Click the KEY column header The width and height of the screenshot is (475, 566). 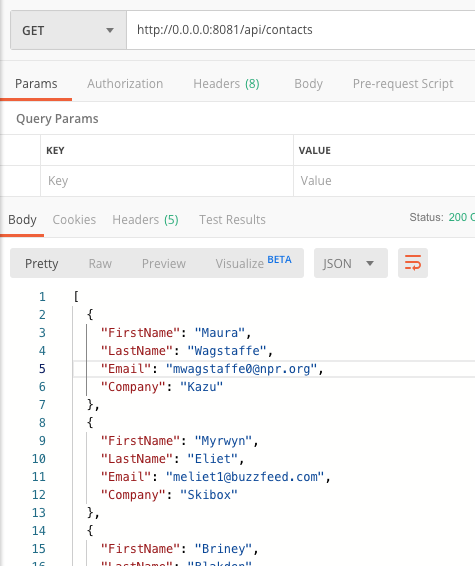click(x=55, y=151)
